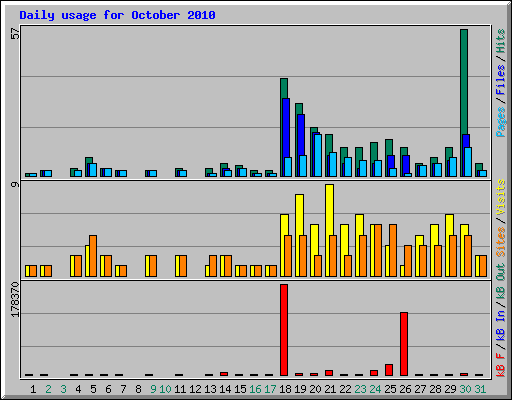Select the orange Sites bar for day 5

[x=93, y=256]
